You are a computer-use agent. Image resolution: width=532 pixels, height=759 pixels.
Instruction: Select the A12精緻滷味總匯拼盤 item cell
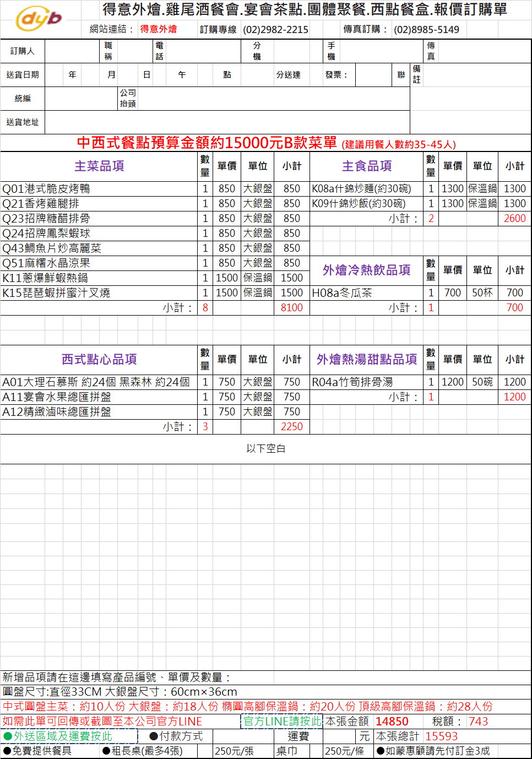click(99, 411)
